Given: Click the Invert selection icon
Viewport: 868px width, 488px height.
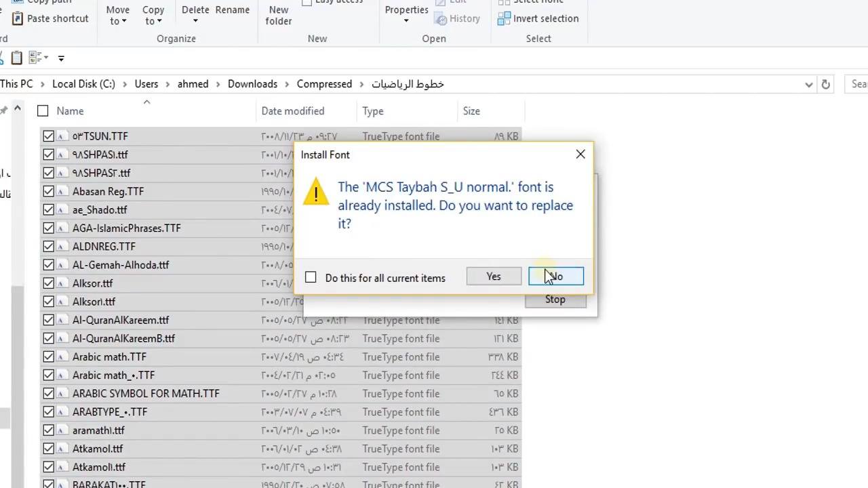Looking at the screenshot, I should pos(504,18).
